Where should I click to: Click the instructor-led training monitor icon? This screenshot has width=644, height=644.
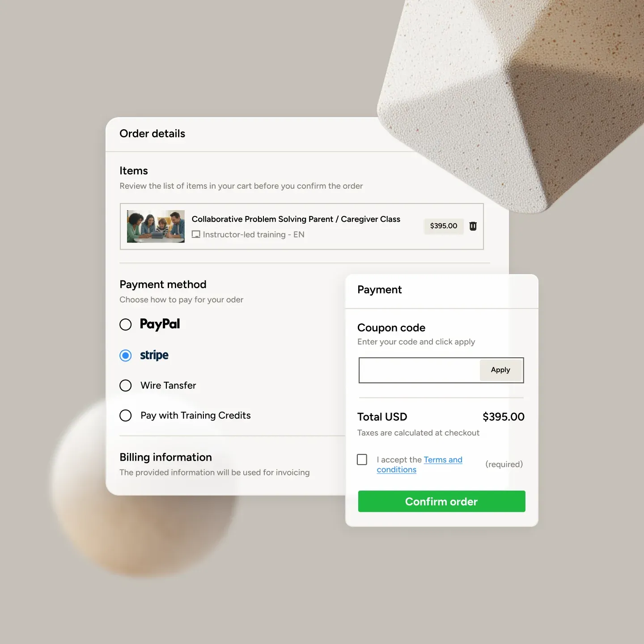[x=196, y=234]
